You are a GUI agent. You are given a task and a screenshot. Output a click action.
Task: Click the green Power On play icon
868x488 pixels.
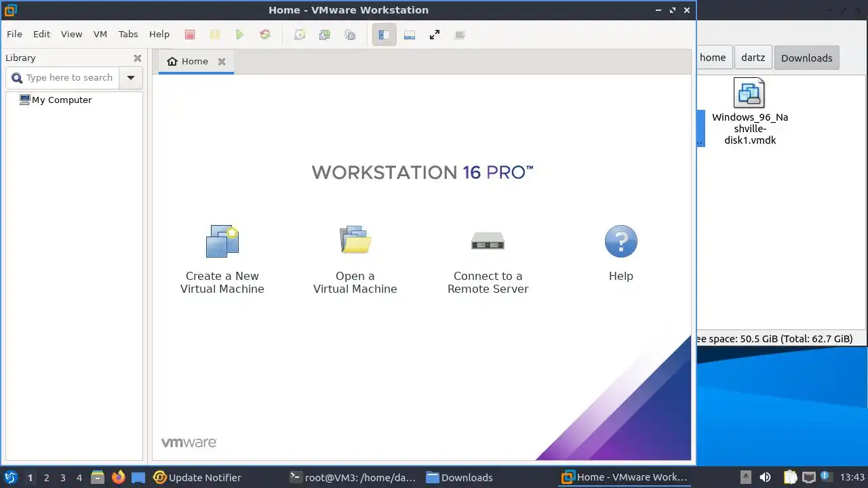(239, 35)
